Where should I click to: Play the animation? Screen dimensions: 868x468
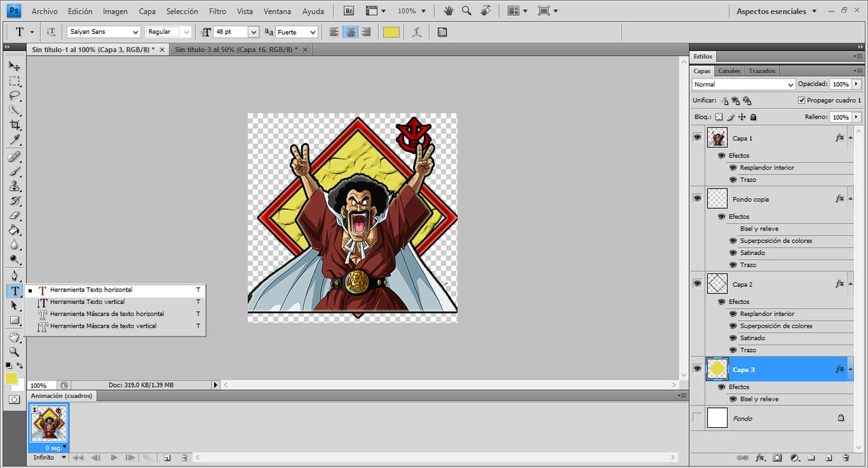(114, 458)
